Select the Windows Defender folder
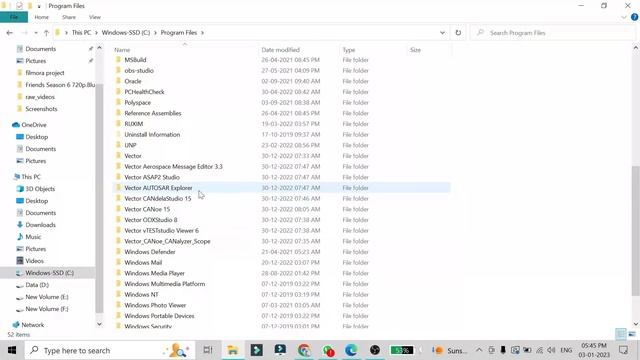The height and width of the screenshot is (360, 640). 150,252
